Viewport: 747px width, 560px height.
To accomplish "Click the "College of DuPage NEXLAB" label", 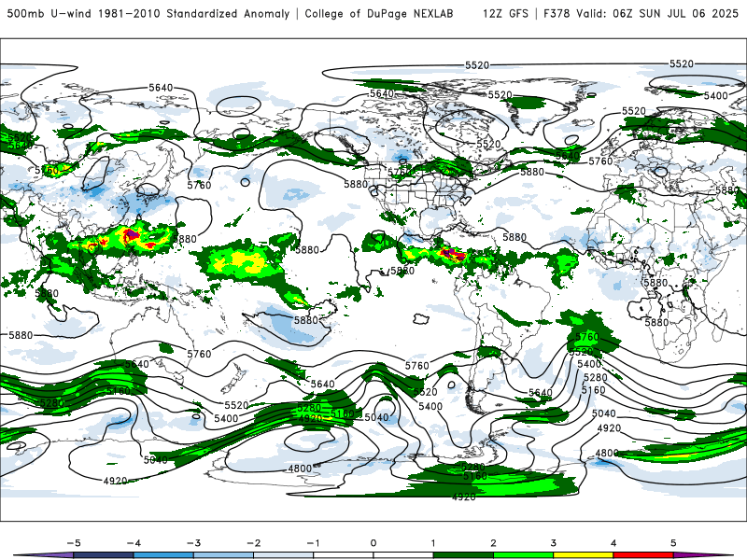I will [379, 13].
